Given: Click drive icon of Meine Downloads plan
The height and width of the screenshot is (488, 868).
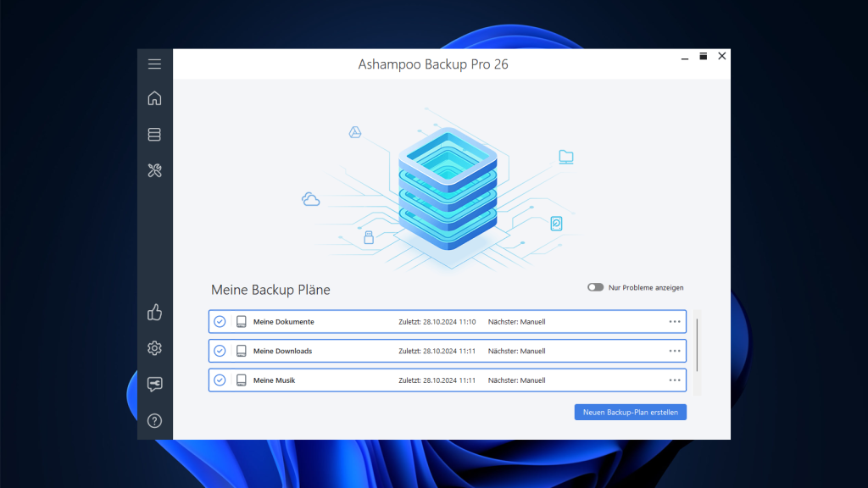Looking at the screenshot, I should tap(242, 351).
